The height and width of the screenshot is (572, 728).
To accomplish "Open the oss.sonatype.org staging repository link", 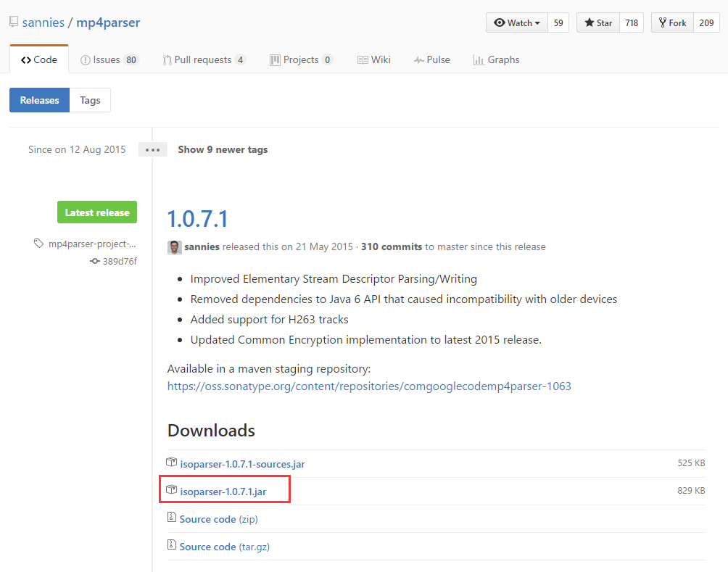I will point(369,386).
